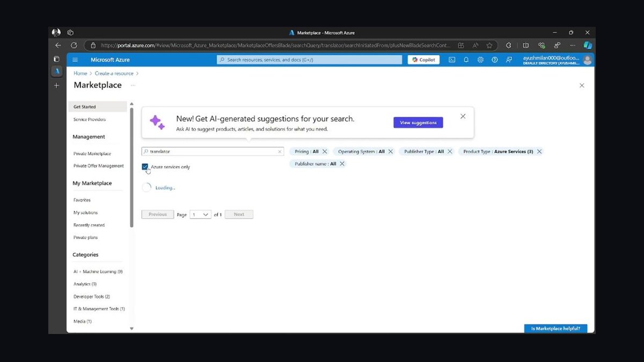The height and width of the screenshot is (362, 644).
Task: Click the Previous page button
Action: tap(158, 215)
